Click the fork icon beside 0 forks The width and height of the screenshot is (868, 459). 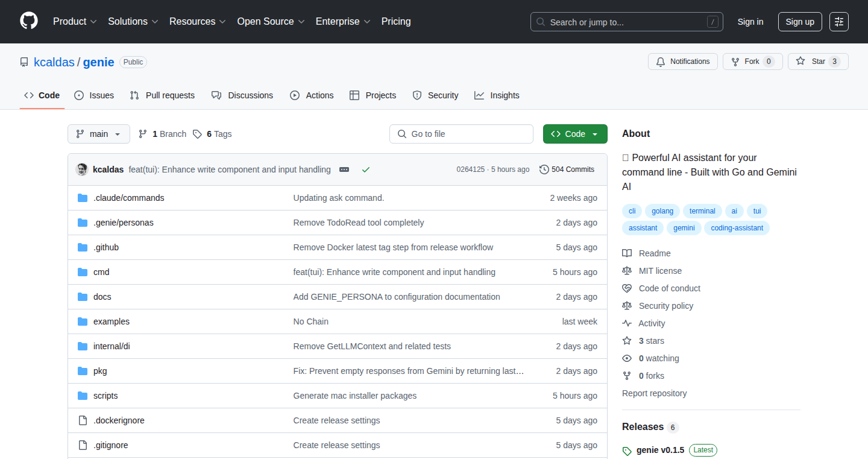pos(627,376)
